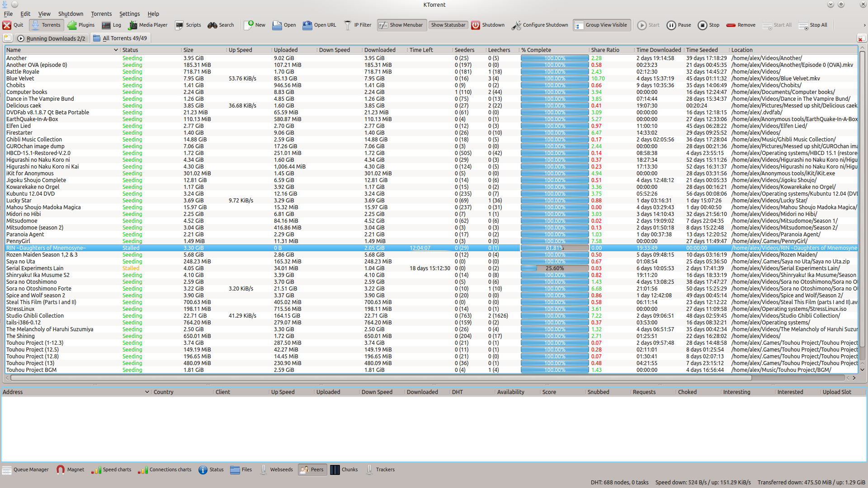Pause the selected torrent
Viewport: 868px width, 488px height.
tap(679, 25)
